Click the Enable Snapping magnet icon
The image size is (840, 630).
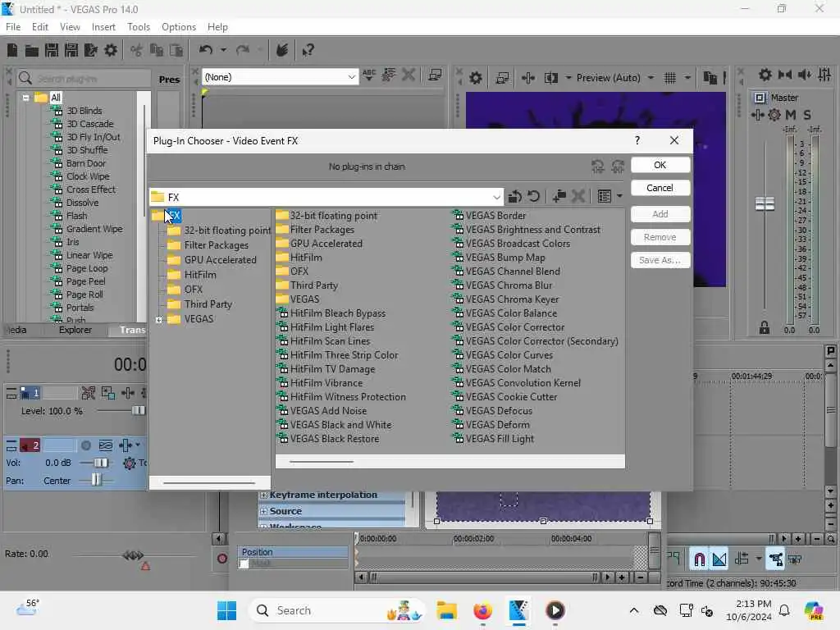click(x=699, y=559)
